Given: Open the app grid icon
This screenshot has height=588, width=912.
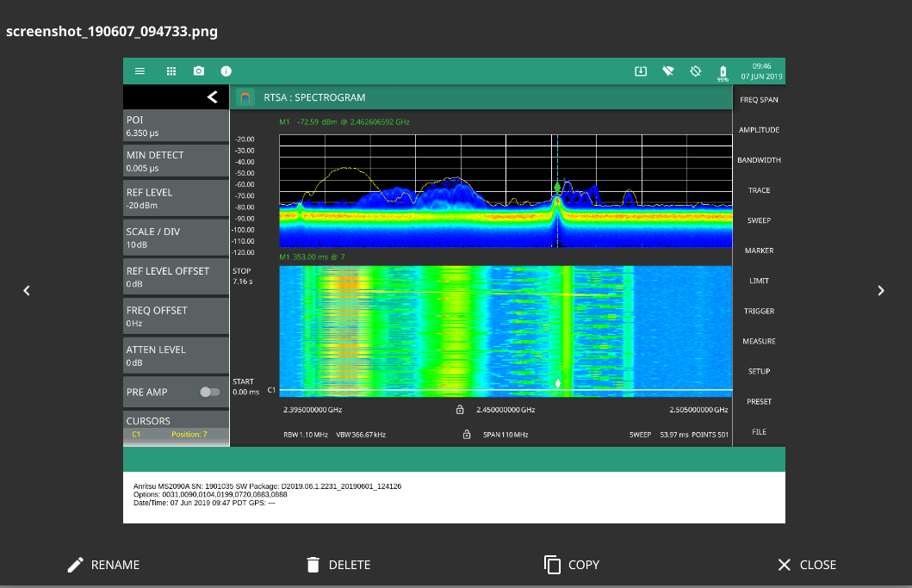Looking at the screenshot, I should click(x=171, y=71).
